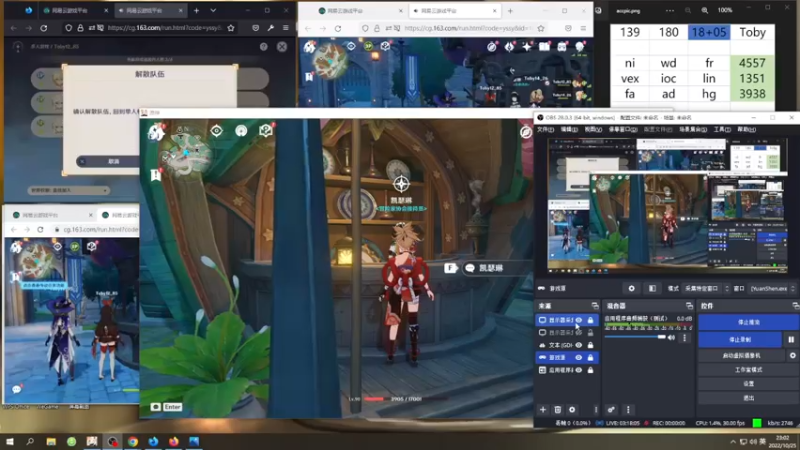800x450 pixels.
Task: Open OBS Tools menu
Action: [x=722, y=130]
